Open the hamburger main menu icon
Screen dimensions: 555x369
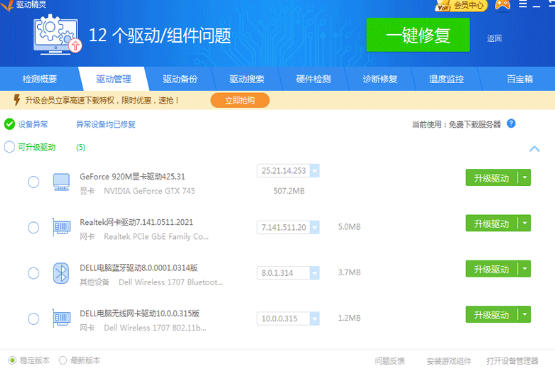[x=523, y=4]
